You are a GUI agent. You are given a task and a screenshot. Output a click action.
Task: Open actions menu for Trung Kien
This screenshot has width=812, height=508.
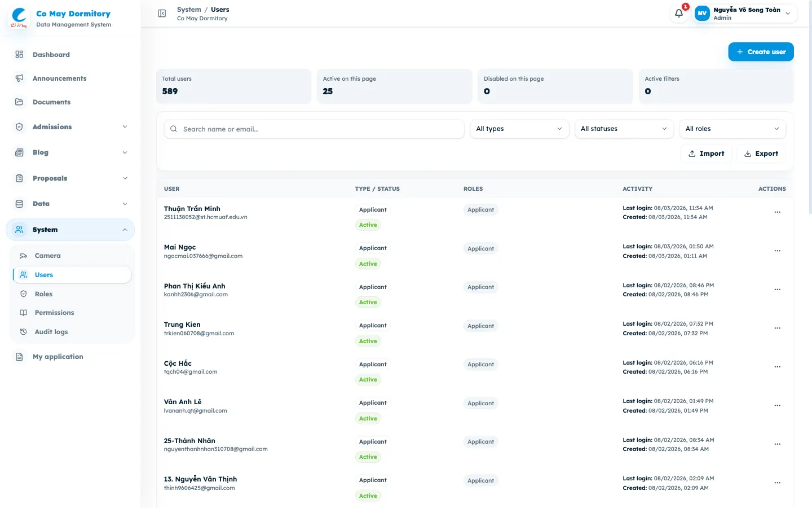click(777, 328)
